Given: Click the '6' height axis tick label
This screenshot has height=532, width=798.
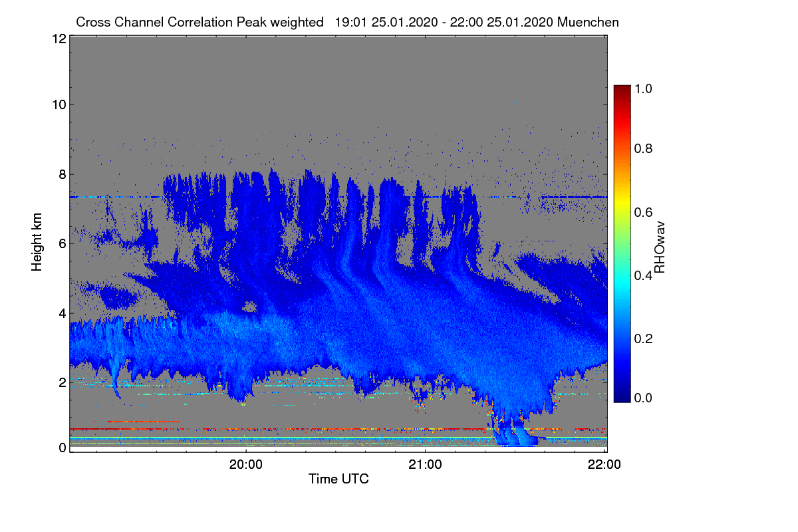Looking at the screenshot, I should [63, 244].
